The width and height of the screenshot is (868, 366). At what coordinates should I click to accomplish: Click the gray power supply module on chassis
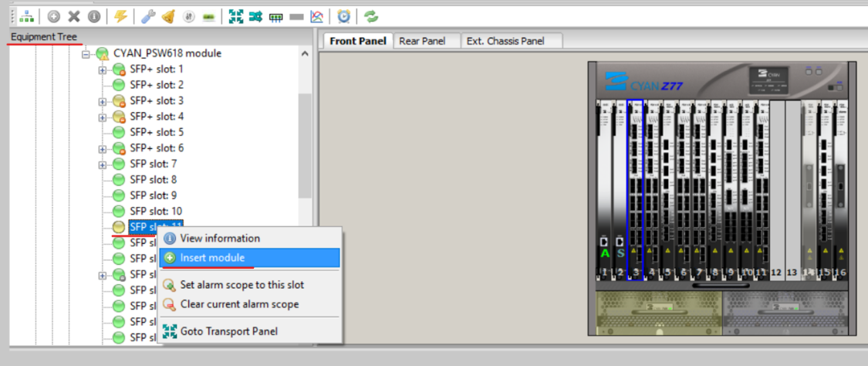pyautogui.click(x=785, y=313)
